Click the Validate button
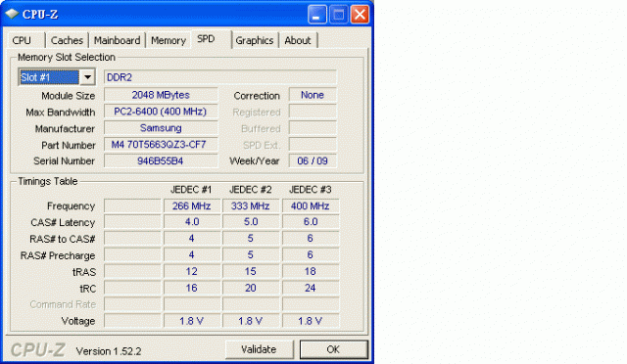The height and width of the screenshot is (364, 627). 259,349
